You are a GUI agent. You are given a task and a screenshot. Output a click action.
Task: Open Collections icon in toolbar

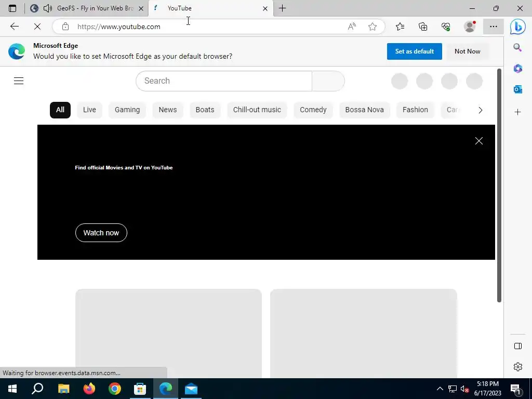(x=423, y=26)
